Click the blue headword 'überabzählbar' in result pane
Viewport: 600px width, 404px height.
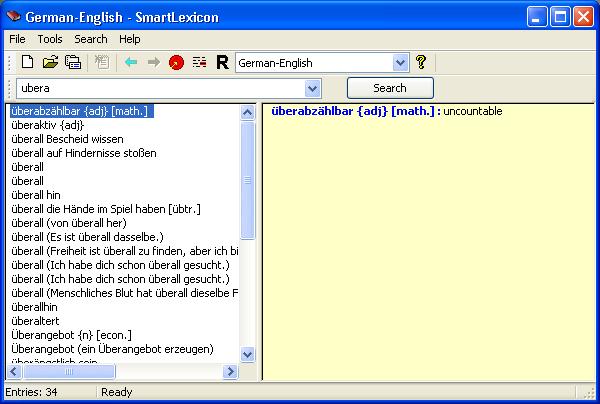click(312, 111)
